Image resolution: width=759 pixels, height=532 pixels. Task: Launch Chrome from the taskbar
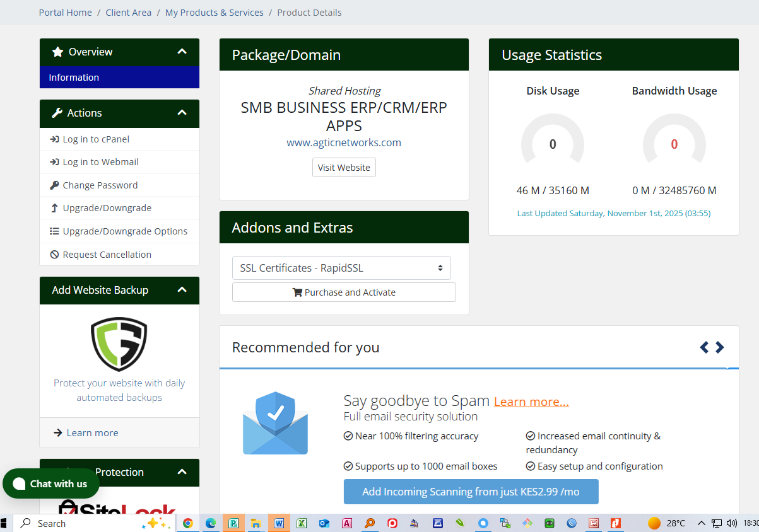(188, 523)
